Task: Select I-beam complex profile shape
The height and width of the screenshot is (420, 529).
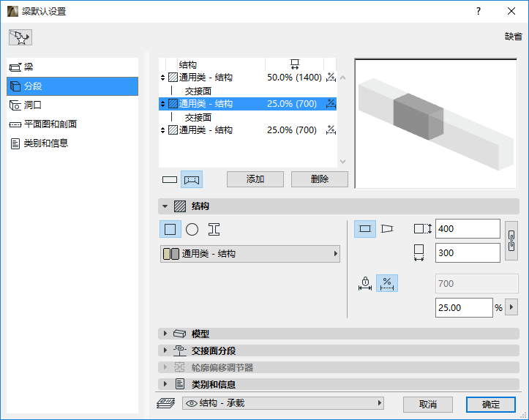Action: click(214, 230)
